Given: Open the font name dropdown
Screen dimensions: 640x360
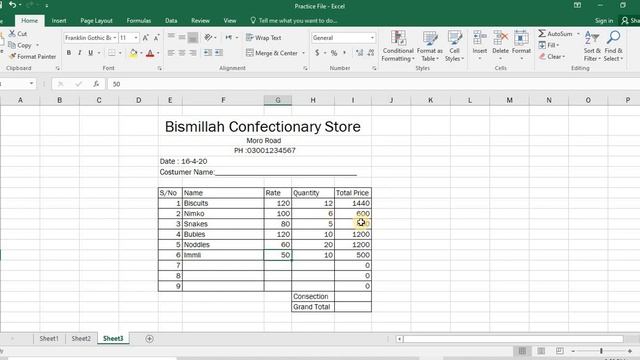Looking at the screenshot, I should pos(115,38).
